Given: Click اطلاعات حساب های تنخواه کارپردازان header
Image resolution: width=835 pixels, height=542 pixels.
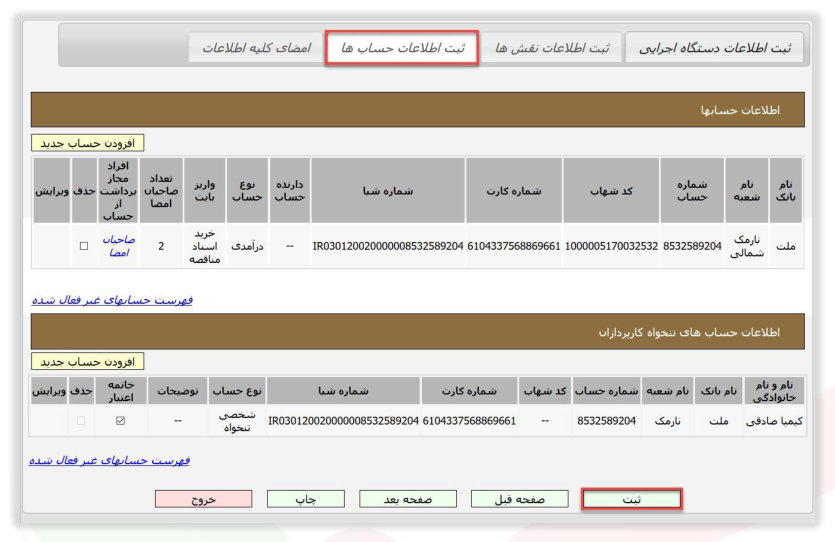Looking at the screenshot, I should (x=418, y=332).
